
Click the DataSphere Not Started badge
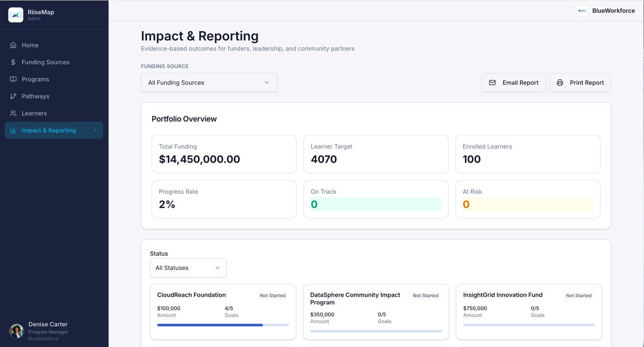coord(425,295)
